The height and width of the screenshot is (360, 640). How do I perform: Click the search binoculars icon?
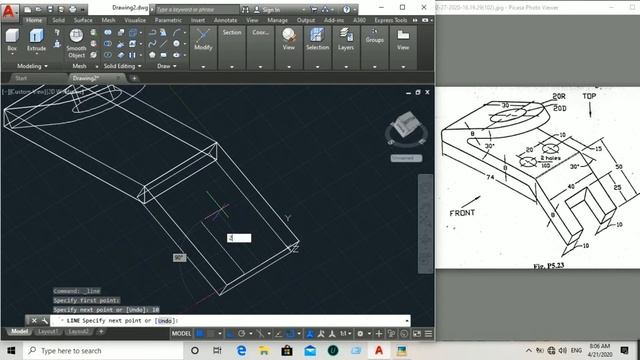245,9
